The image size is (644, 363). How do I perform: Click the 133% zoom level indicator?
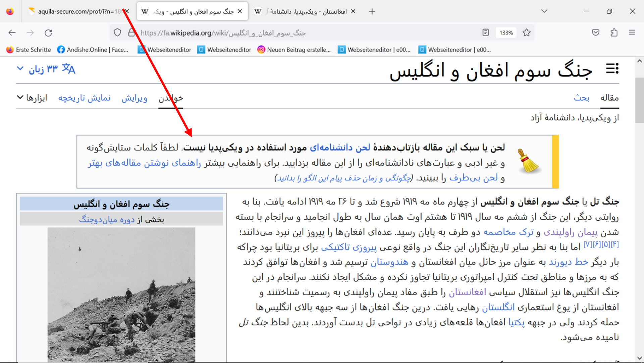pyautogui.click(x=506, y=33)
